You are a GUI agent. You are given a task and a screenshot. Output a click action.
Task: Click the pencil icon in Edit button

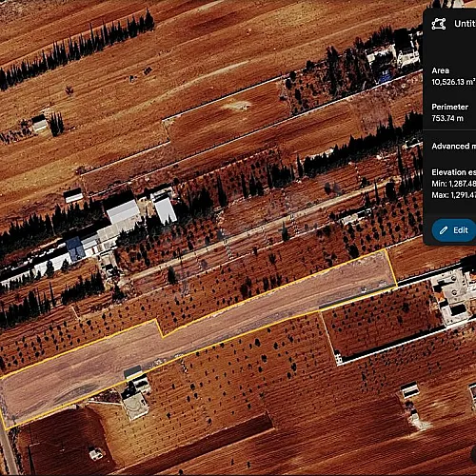(444, 230)
